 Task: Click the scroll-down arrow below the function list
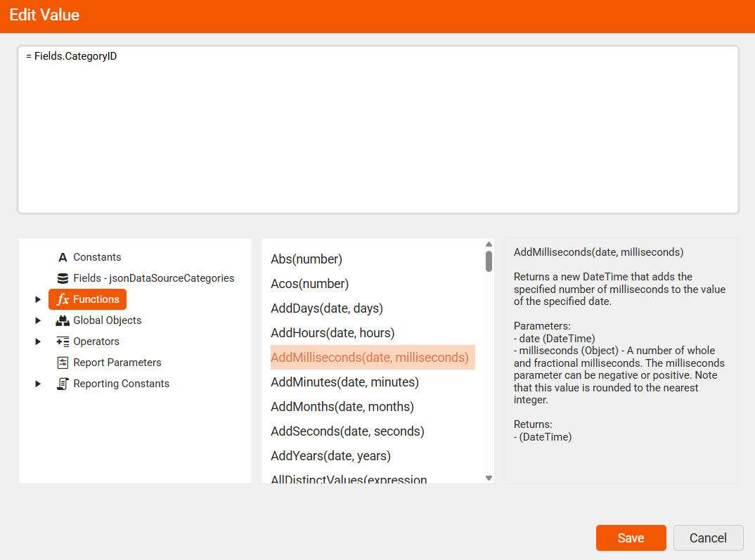pyautogui.click(x=488, y=478)
